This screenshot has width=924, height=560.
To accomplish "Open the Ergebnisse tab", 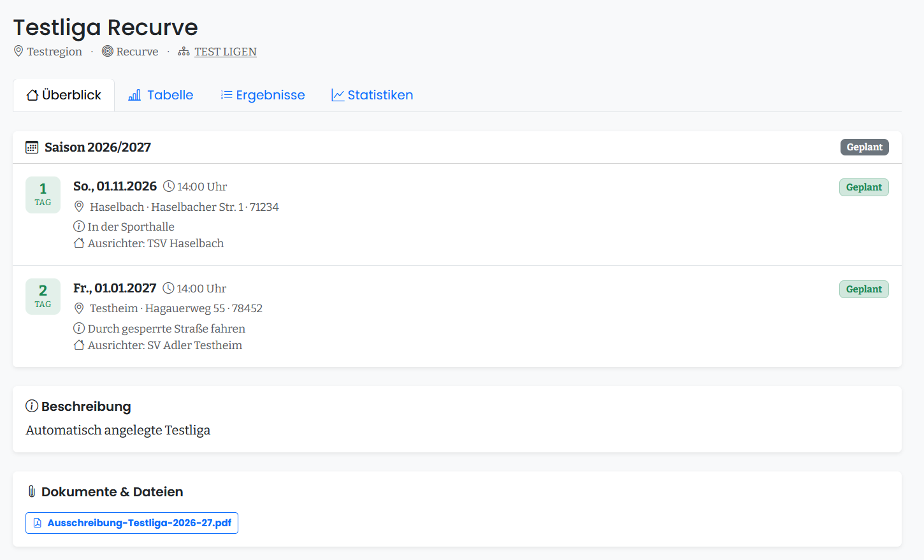I will (x=263, y=95).
